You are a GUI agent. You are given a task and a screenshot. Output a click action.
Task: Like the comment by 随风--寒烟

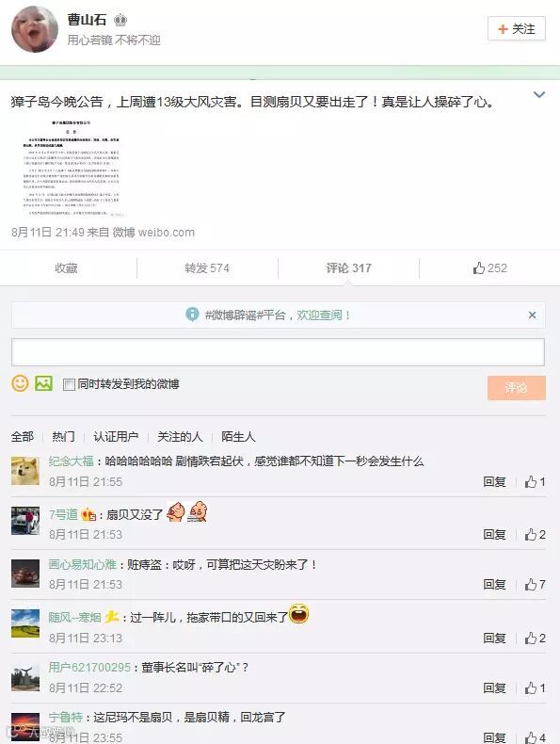point(535,639)
